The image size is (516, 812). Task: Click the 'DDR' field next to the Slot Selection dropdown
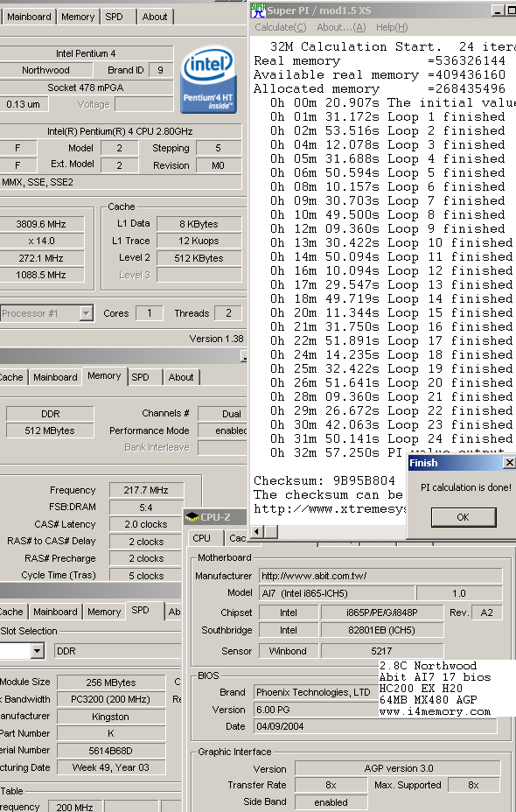click(x=117, y=651)
